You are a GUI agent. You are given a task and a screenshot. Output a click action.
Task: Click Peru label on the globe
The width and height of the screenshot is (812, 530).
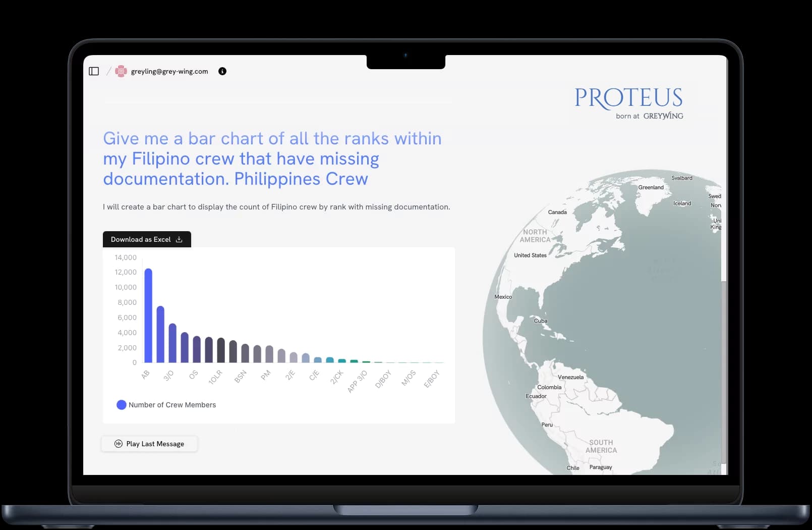point(547,425)
